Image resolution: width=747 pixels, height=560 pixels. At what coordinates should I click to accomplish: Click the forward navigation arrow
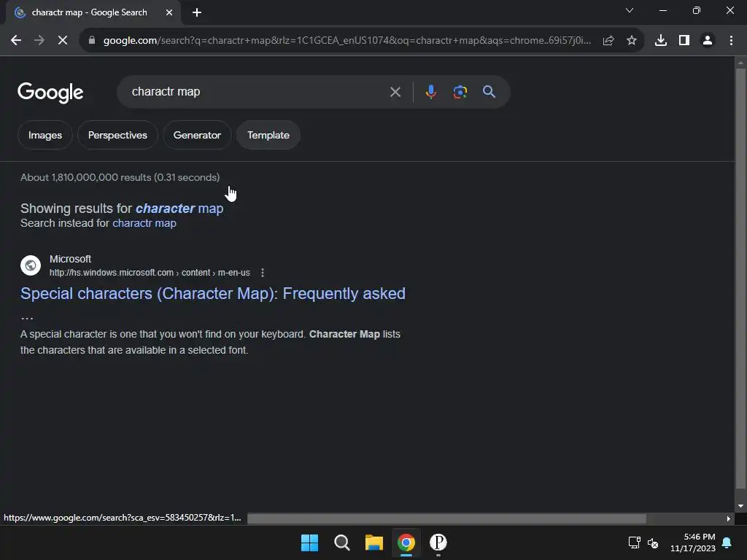[39, 41]
